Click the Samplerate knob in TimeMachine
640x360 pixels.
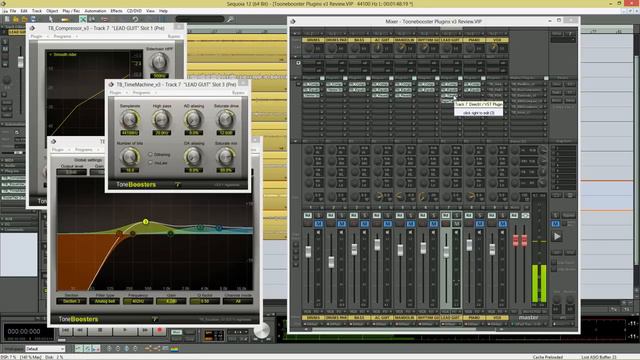[x=130, y=119]
